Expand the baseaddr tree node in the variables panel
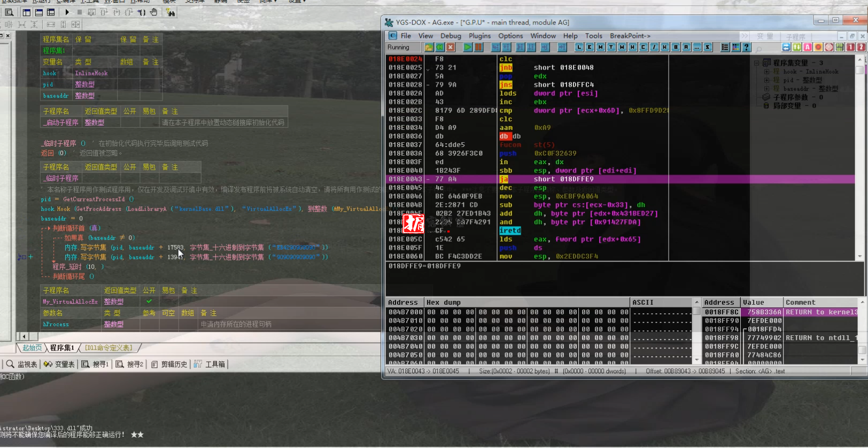Screen dimensions: 868x448 tap(766, 89)
